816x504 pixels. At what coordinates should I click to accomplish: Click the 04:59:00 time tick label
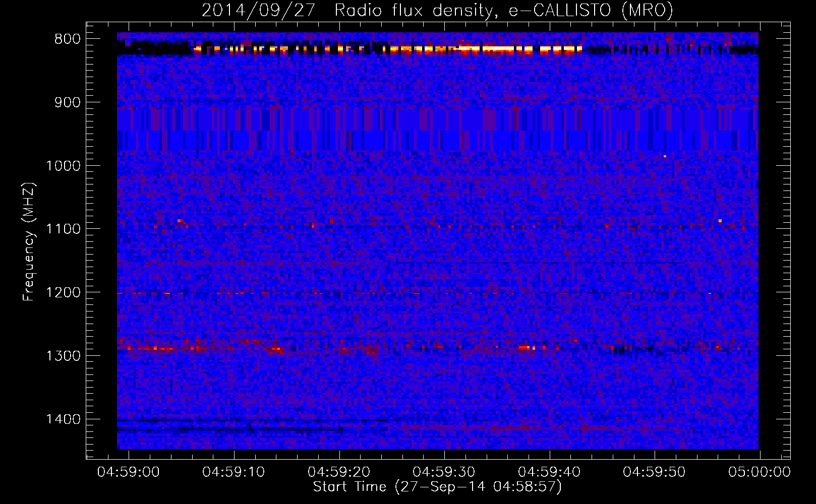pyautogui.click(x=128, y=472)
